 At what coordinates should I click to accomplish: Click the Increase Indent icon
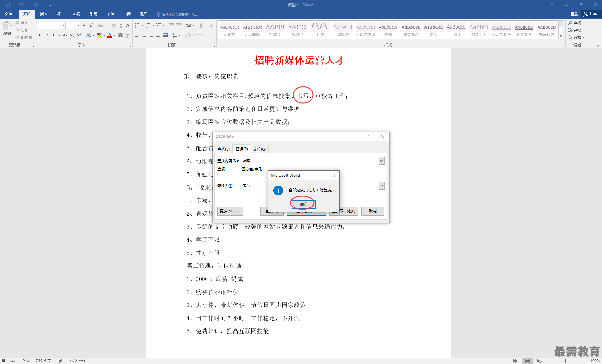click(179, 25)
